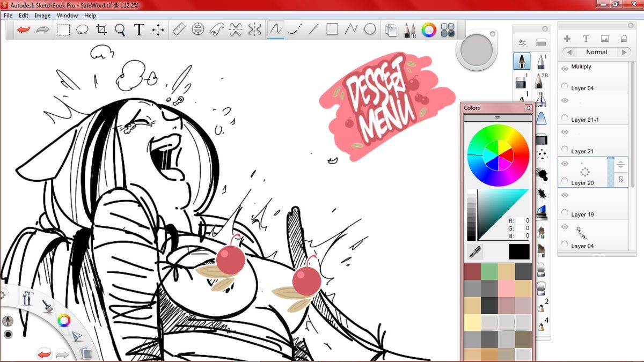
Task: Select the radio circle beside Layer 19
Action: pyautogui.click(x=565, y=212)
